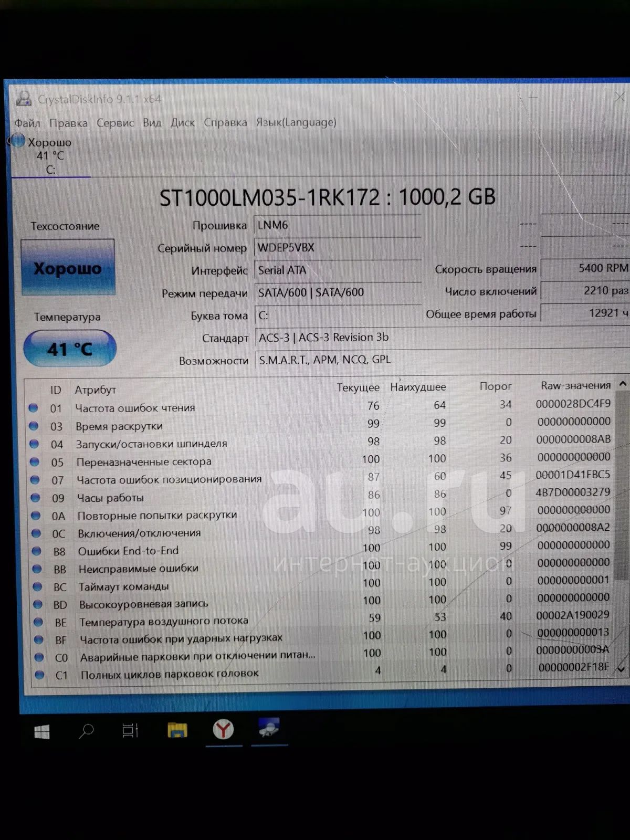This screenshot has width=630, height=840.
Task: Click the Стандарт field ACS-3 Revision 3b
Action: point(442,338)
